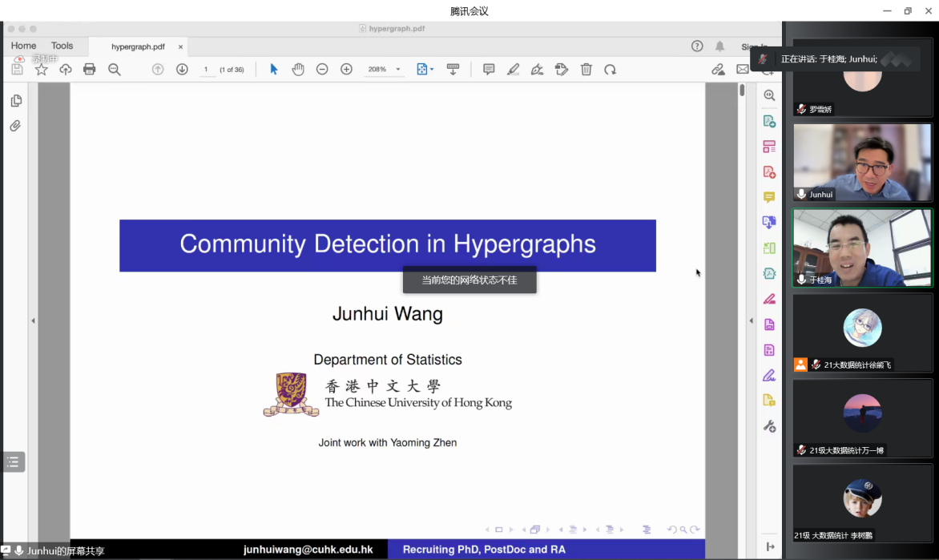Click the add comment note icon
939x560 pixels.
coord(489,70)
